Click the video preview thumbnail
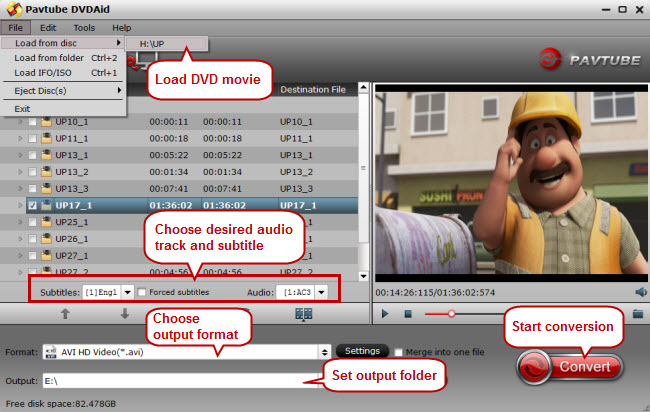The width and height of the screenshot is (650, 412). tap(511, 183)
